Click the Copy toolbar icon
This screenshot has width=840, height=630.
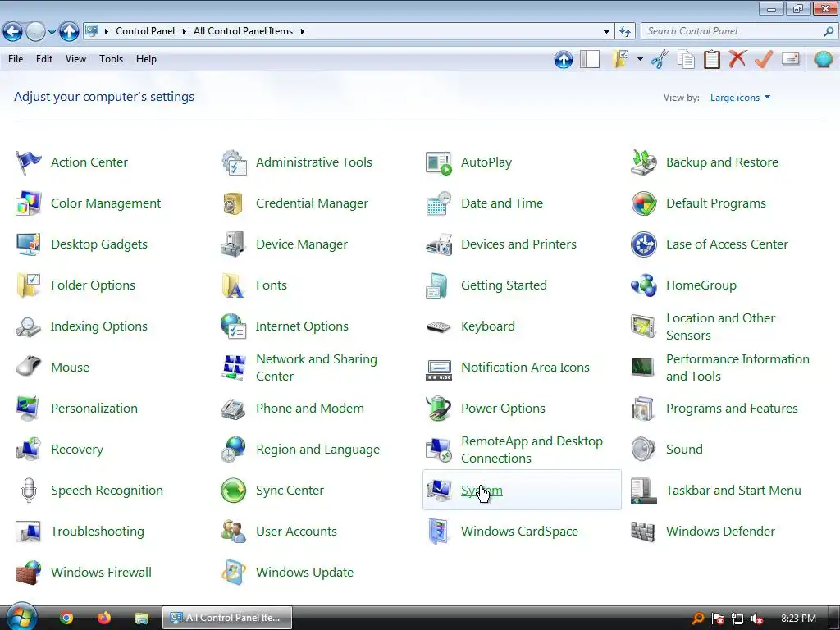(686, 59)
